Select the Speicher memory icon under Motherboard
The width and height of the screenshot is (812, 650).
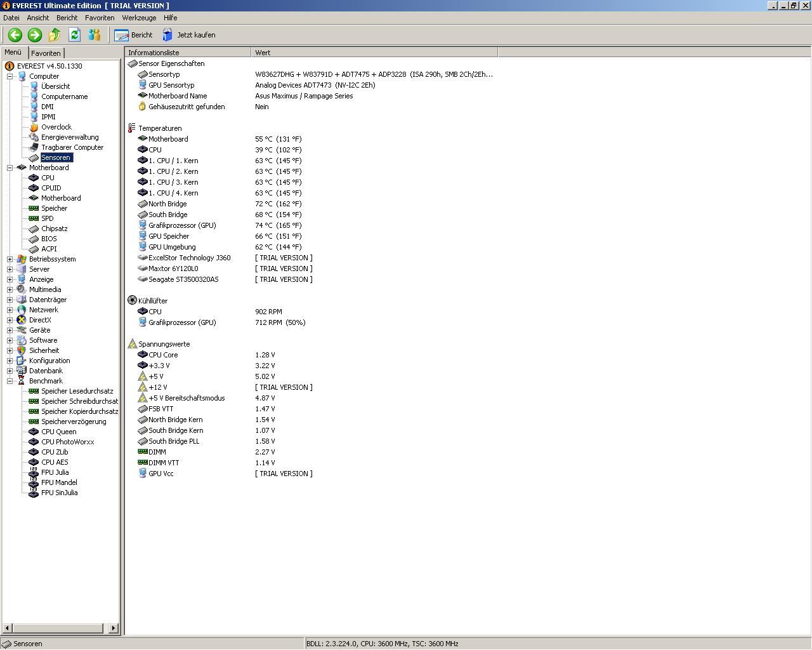coord(34,208)
